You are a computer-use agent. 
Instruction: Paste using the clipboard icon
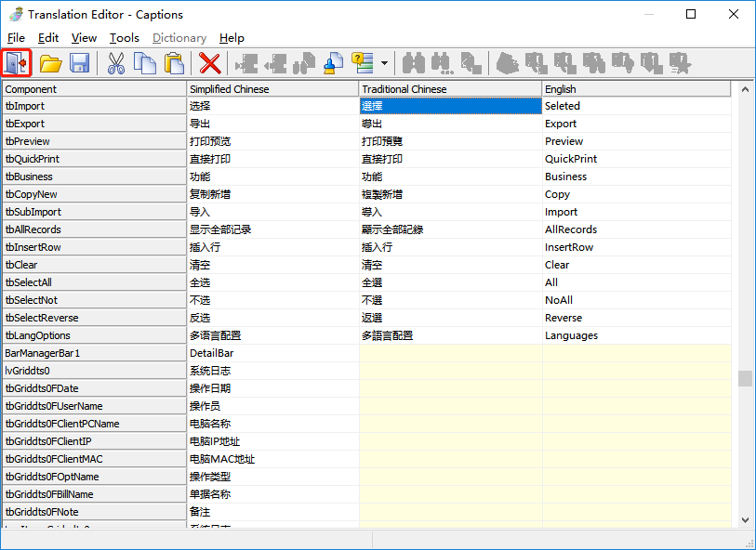point(175,63)
